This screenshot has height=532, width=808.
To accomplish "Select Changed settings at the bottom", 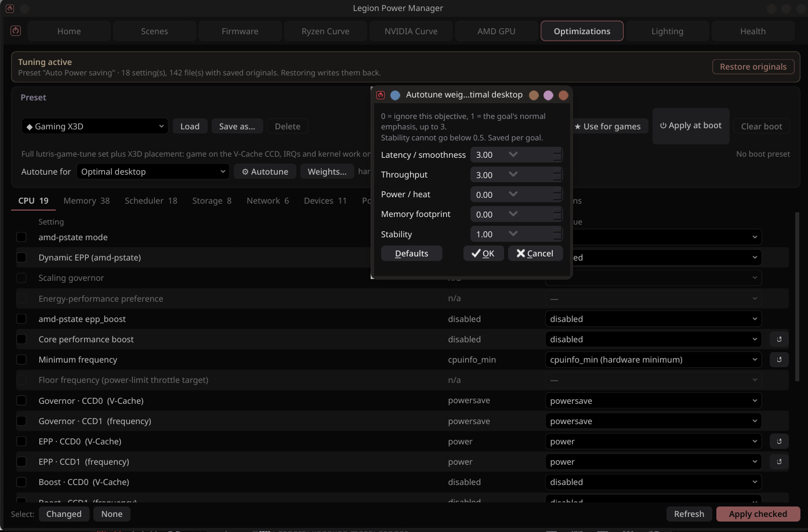I will 64,514.
